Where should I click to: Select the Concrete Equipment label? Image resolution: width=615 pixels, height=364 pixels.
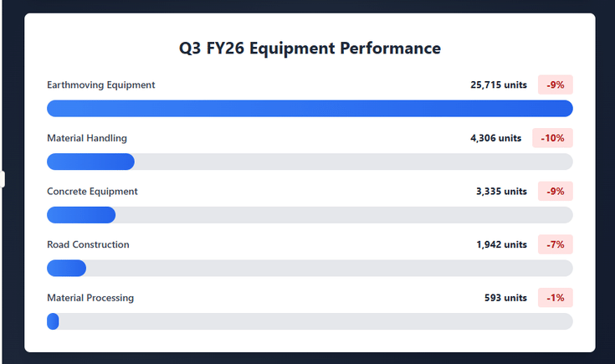coord(92,192)
